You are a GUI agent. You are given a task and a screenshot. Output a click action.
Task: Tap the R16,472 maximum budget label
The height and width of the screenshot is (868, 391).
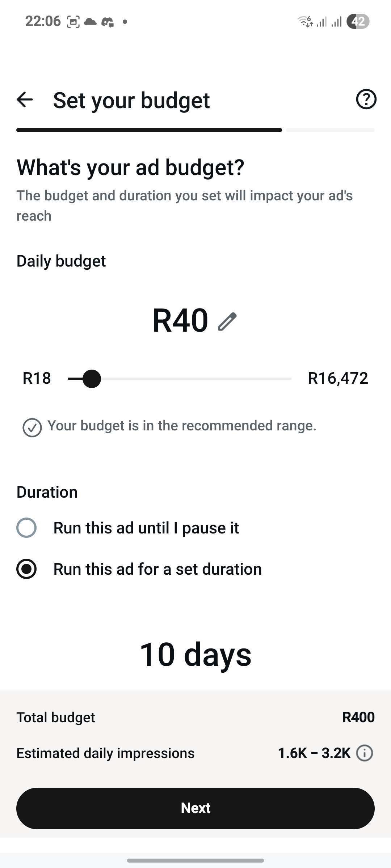point(338,378)
